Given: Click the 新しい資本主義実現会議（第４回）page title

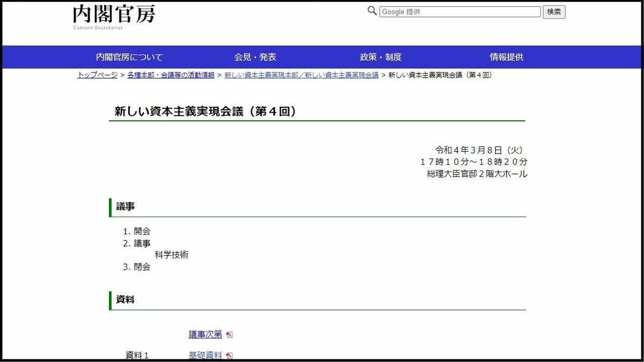Looking at the screenshot, I should (x=207, y=112).
